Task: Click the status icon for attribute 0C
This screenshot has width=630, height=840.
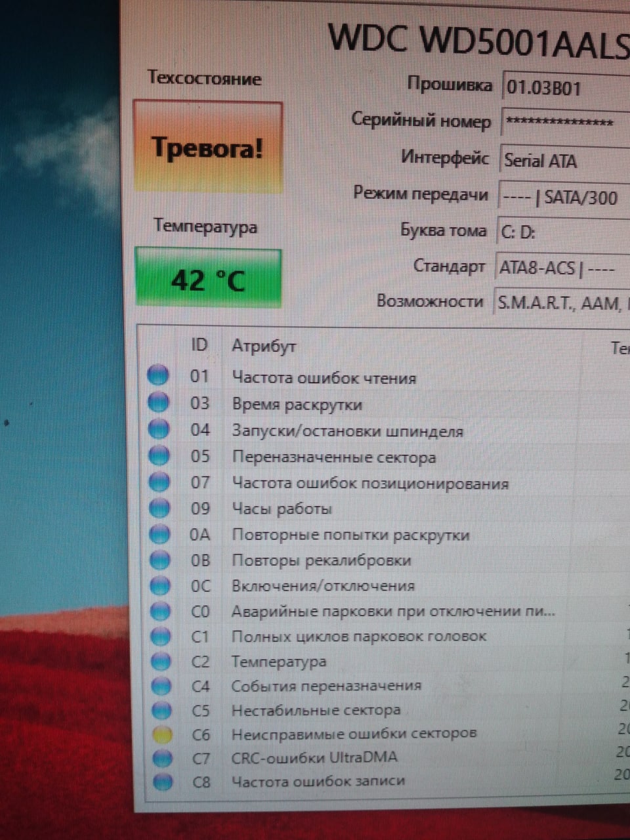Action: coord(160,585)
